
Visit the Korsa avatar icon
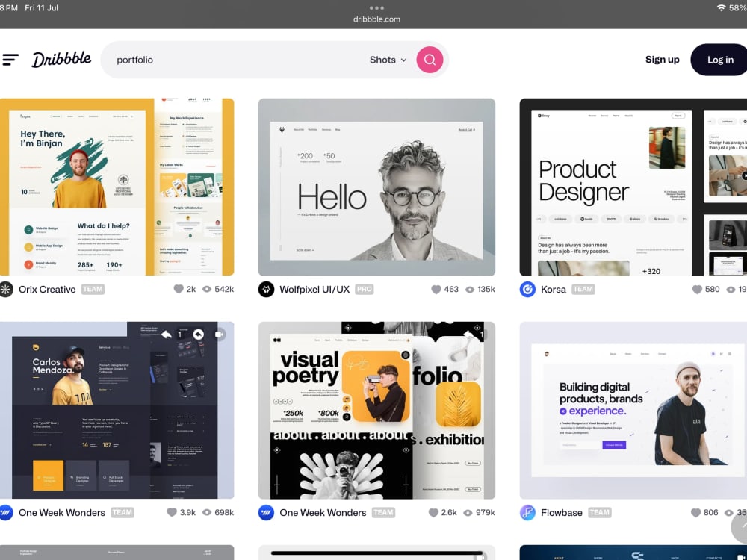[527, 289]
